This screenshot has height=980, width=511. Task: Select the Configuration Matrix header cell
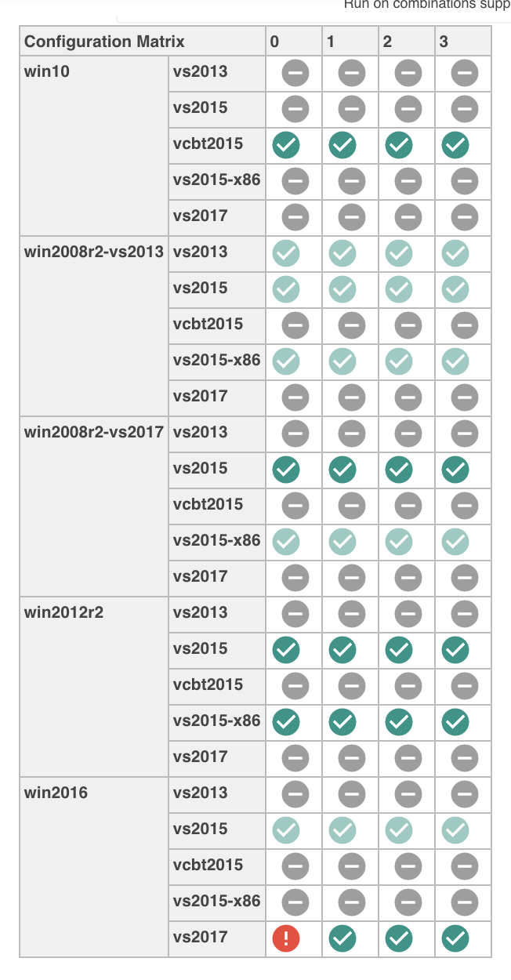tap(143, 42)
